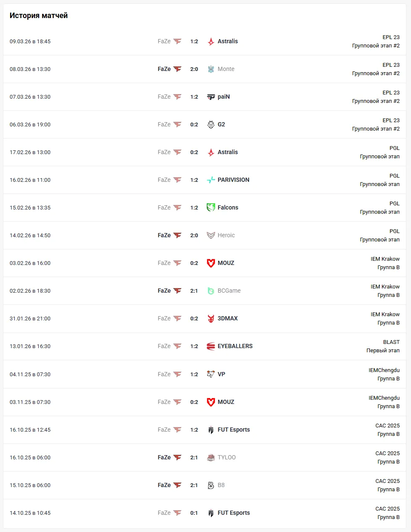Click the Monte team logo
Image resolution: width=411 pixels, height=532 pixels.
click(x=211, y=69)
